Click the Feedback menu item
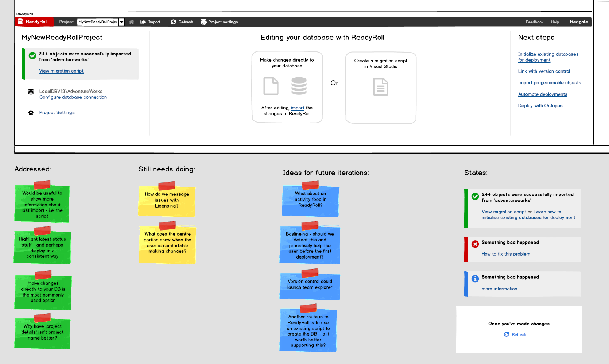 [x=535, y=22]
